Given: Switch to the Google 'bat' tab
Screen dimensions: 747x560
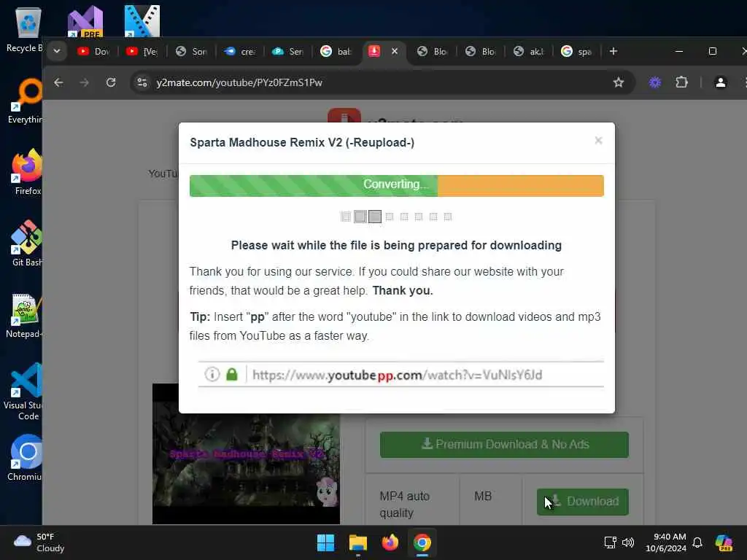Looking at the screenshot, I should pos(336,52).
